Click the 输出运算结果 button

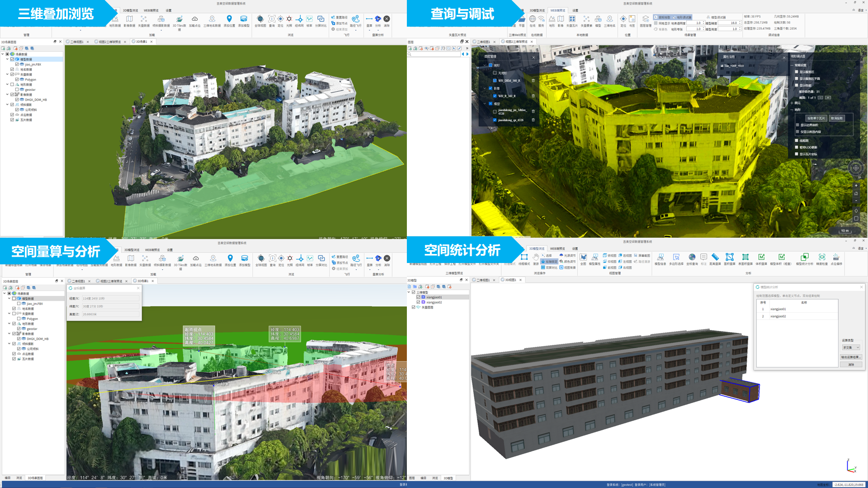point(851,357)
